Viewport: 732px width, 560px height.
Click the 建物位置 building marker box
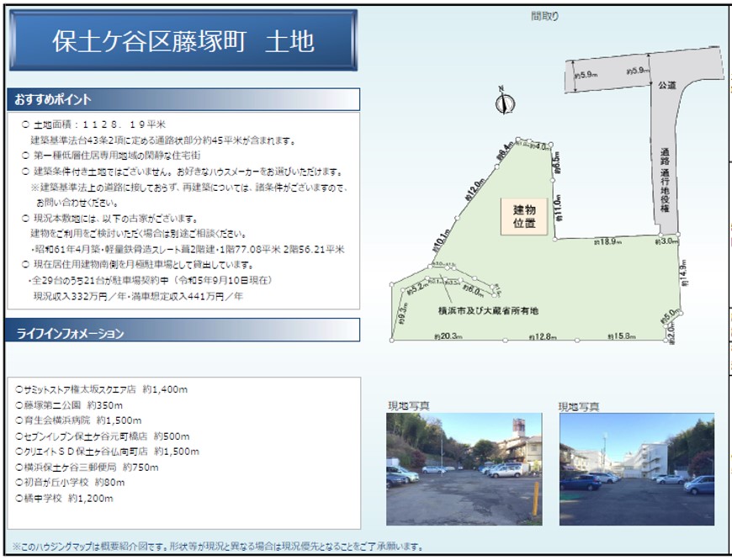[x=530, y=217]
